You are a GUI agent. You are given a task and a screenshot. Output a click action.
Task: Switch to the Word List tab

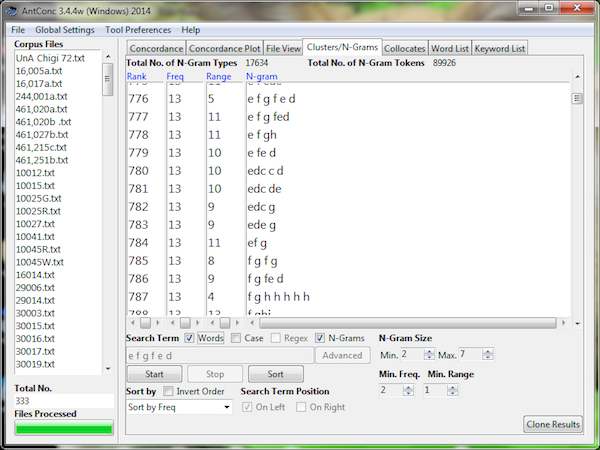450,49
